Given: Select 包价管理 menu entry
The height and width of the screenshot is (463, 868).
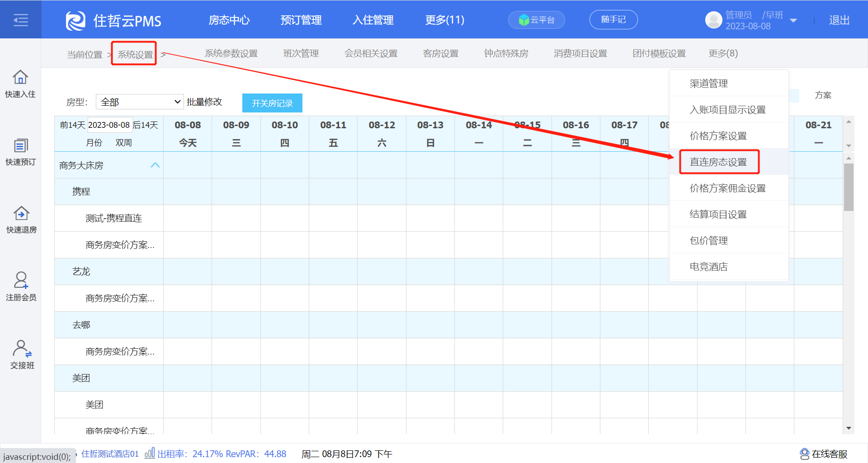Looking at the screenshot, I should coord(729,240).
